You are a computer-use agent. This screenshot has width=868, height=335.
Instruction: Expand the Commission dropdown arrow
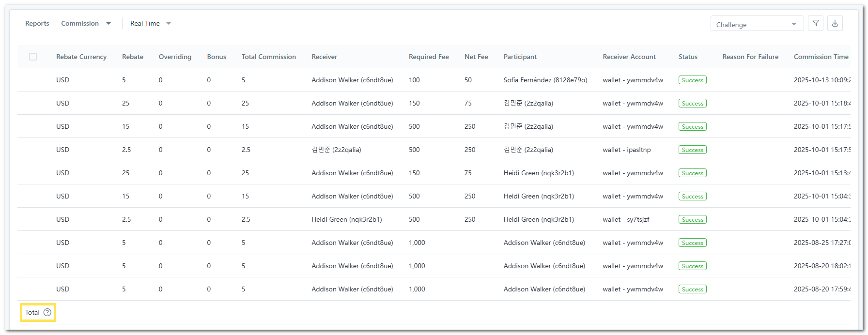tap(108, 24)
